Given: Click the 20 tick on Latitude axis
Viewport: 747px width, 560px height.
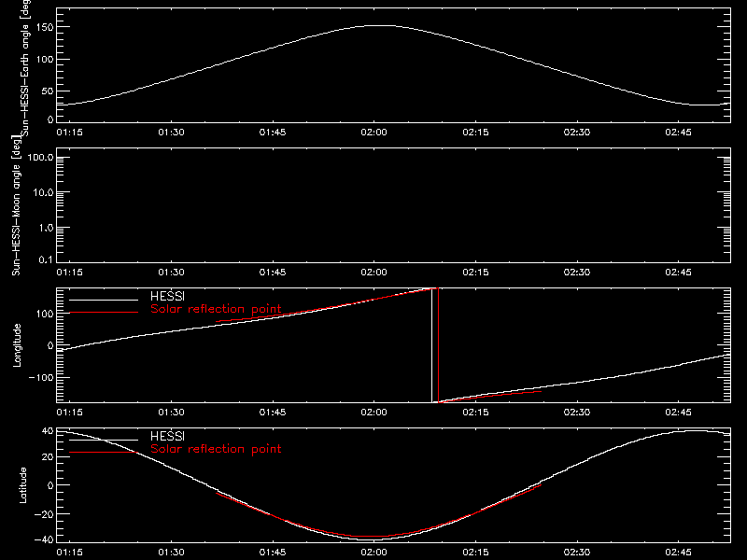Looking at the screenshot, I should coord(49,456).
